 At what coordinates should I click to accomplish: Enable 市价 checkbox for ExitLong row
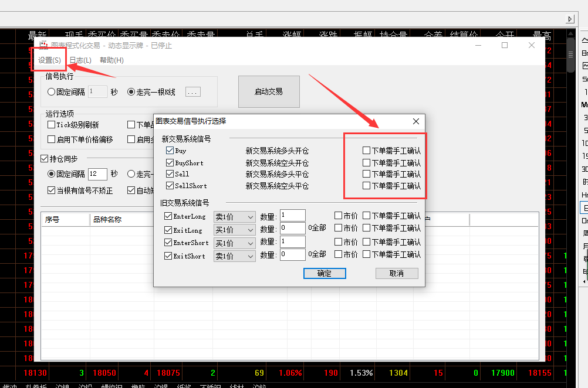338,228
